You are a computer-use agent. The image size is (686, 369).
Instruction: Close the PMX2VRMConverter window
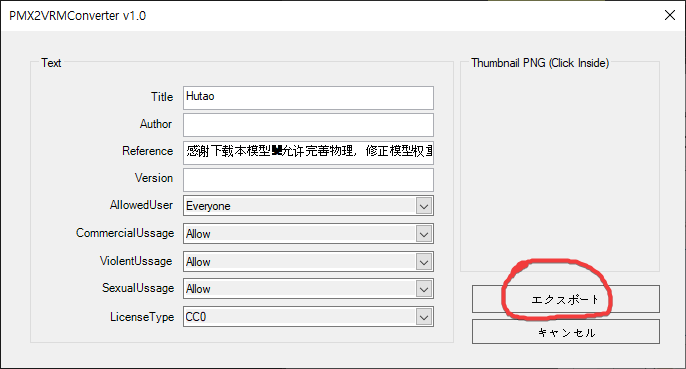[669, 15]
